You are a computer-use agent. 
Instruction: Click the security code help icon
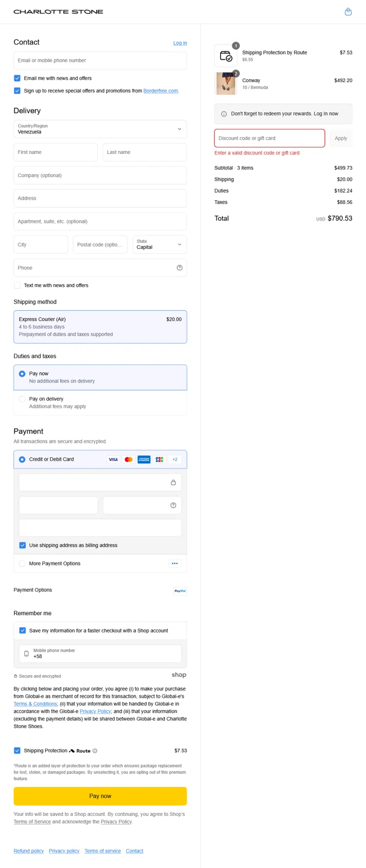(173, 505)
